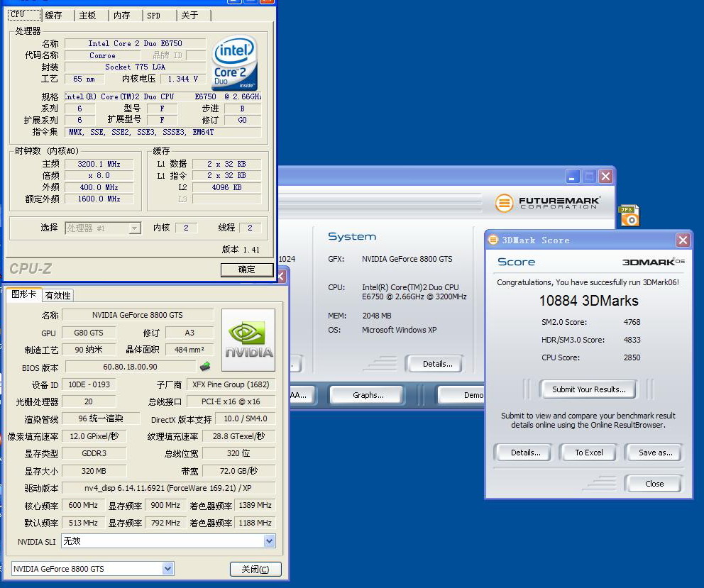Switch to the 有效性 tab in GPU window

(x=58, y=295)
